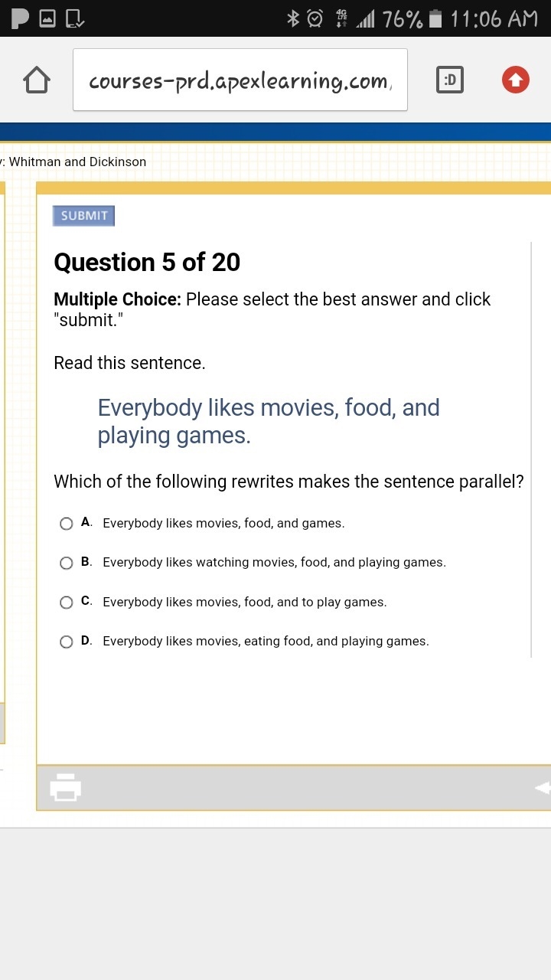Choose 'Everybody likes movies, food, and games.'
This screenshot has width=551, height=980.
[x=223, y=524]
